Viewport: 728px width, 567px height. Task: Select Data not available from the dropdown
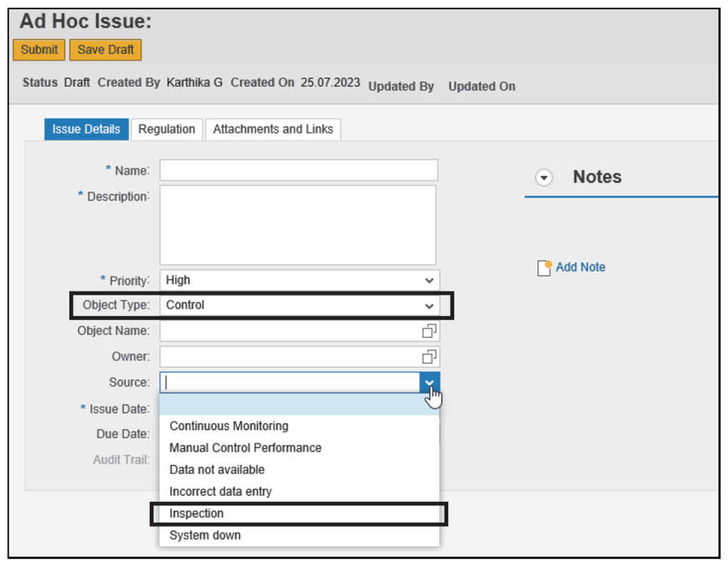click(218, 469)
